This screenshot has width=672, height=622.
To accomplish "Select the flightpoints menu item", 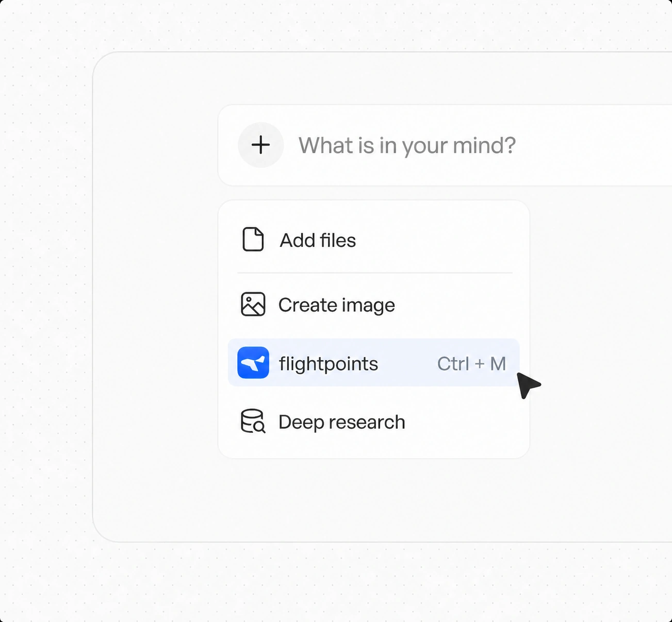I will click(374, 363).
